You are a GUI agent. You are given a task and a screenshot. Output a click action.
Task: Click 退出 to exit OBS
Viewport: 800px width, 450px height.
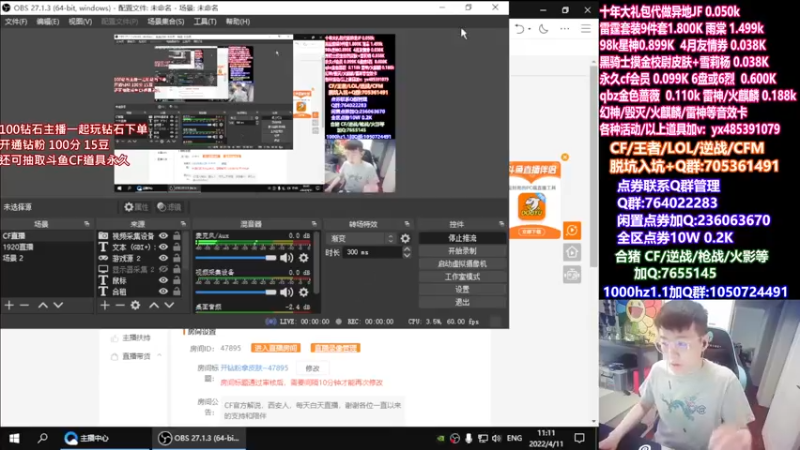tap(462, 302)
